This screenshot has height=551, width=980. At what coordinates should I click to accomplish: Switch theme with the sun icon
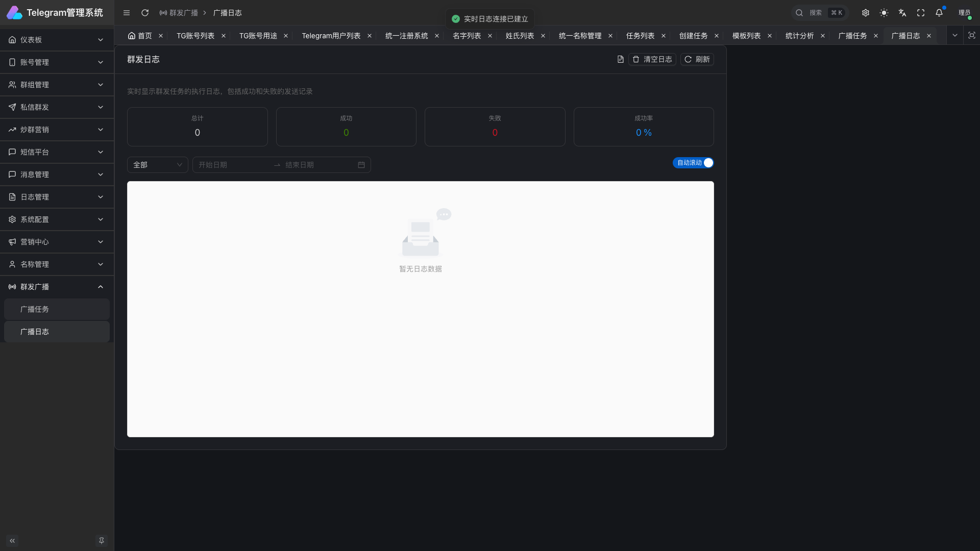click(884, 13)
